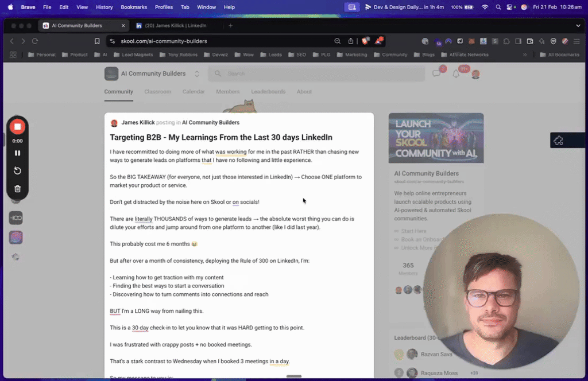588x381 pixels.
Task: Show hidden bookmarks with the double chevron
Action: [525, 55]
